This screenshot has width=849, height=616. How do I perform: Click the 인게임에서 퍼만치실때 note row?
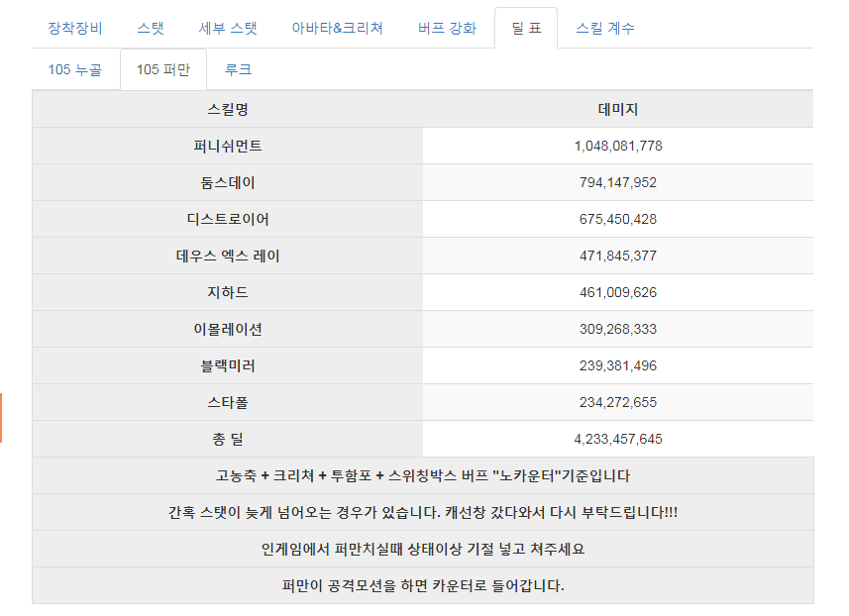click(x=423, y=550)
